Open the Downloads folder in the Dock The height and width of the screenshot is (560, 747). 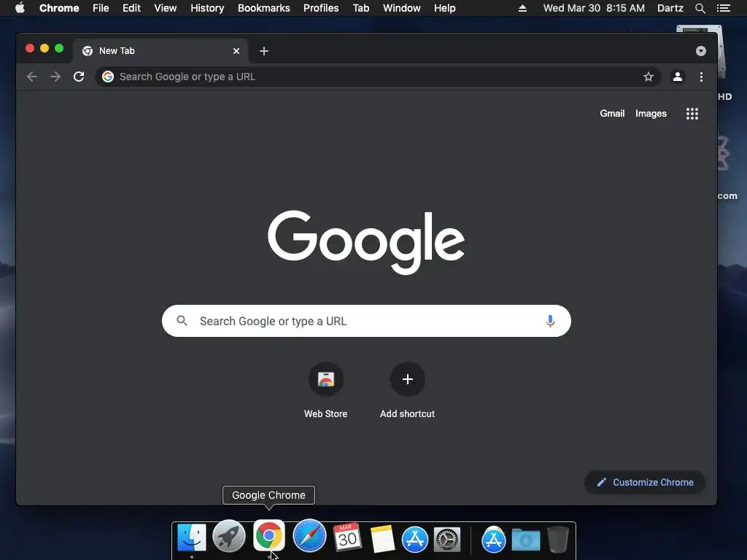pos(526,540)
